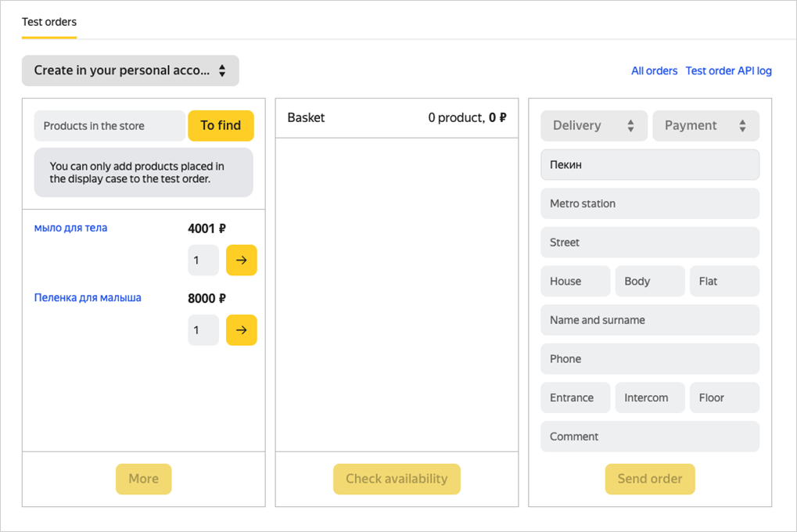Select the Name and surname field
The image size is (797, 532).
pos(649,320)
